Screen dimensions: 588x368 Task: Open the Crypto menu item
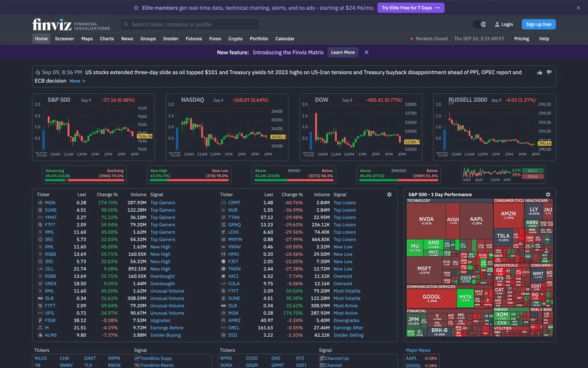pos(235,39)
